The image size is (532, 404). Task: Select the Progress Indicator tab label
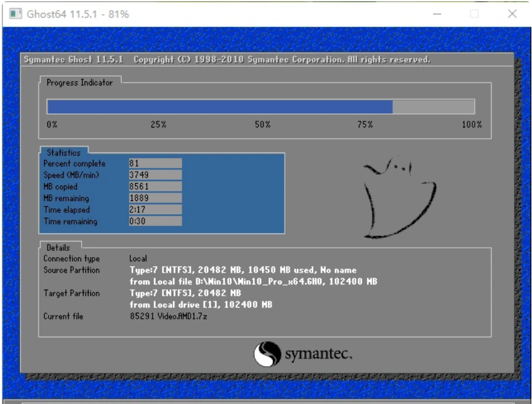[x=80, y=83]
